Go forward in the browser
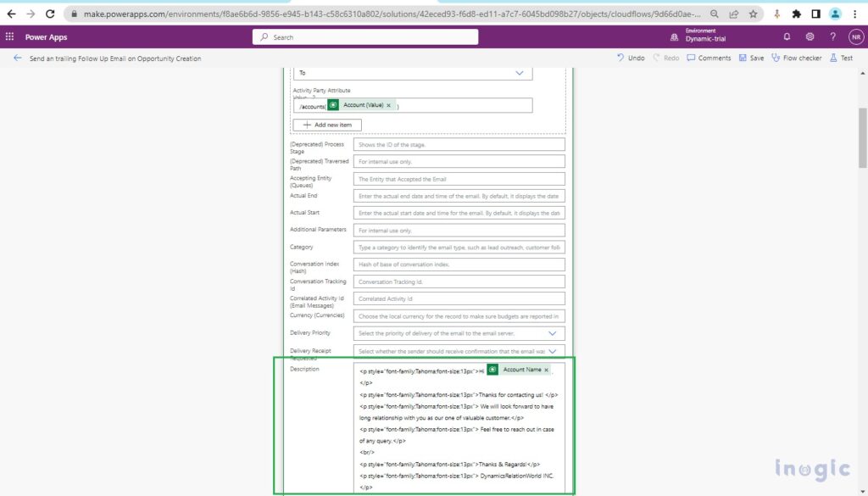This screenshot has width=868, height=496. [x=31, y=14]
